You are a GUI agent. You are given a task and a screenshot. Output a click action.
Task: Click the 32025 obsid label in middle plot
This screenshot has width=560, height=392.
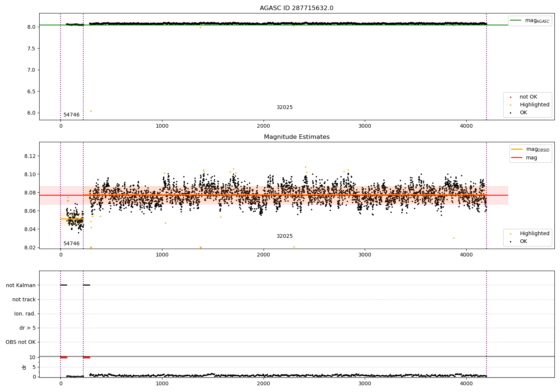tap(284, 236)
